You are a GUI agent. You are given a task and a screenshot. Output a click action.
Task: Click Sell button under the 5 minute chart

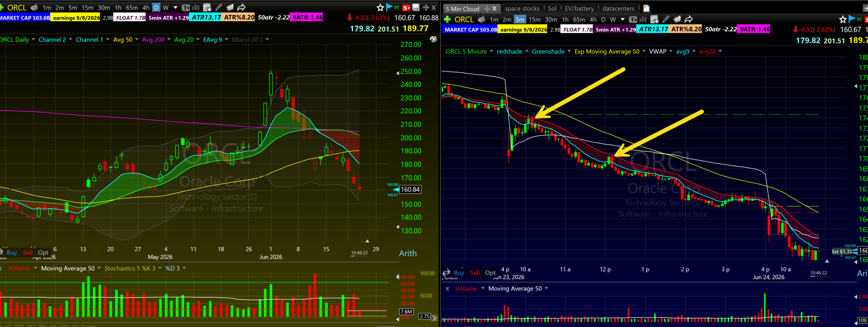click(x=475, y=273)
